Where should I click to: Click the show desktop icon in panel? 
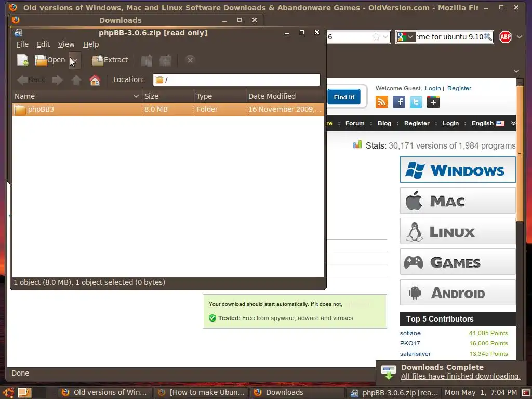coord(24,393)
